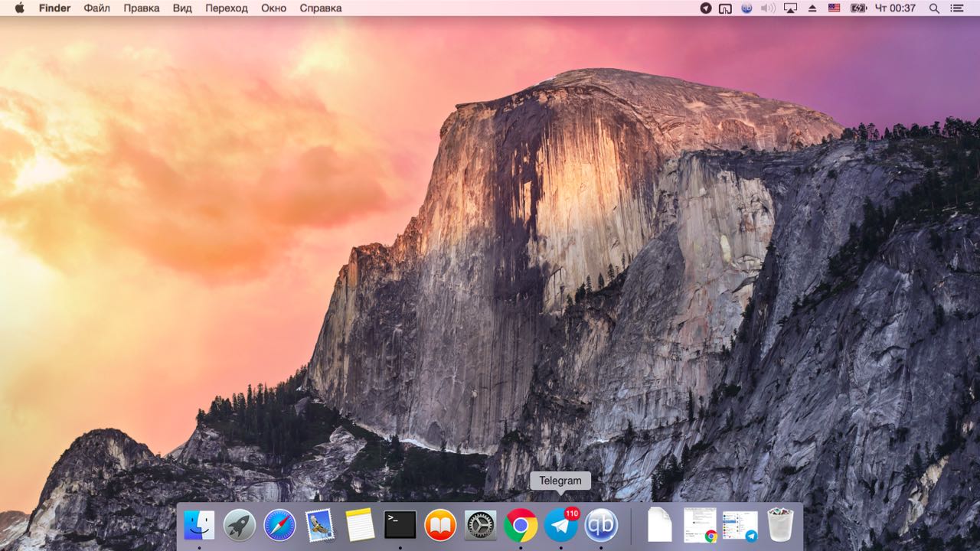Launch Terminal from the Dock
Viewport: 980px width, 551px height.
click(400, 525)
